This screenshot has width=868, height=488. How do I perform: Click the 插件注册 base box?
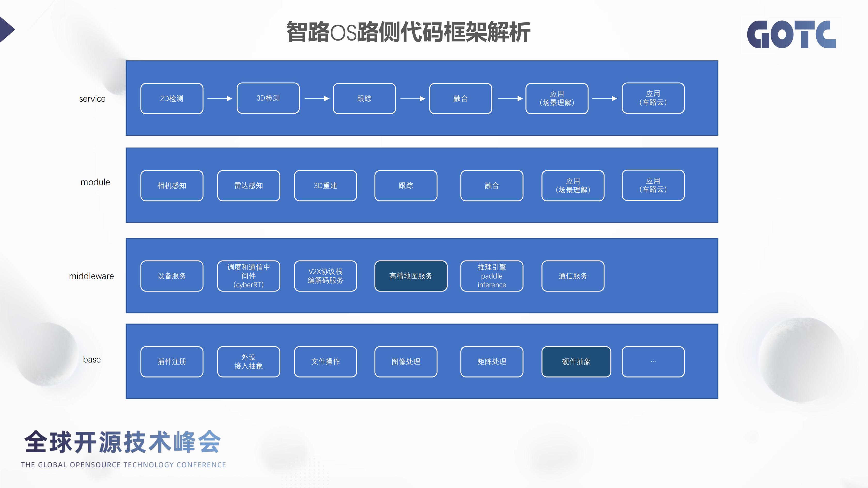coord(172,362)
